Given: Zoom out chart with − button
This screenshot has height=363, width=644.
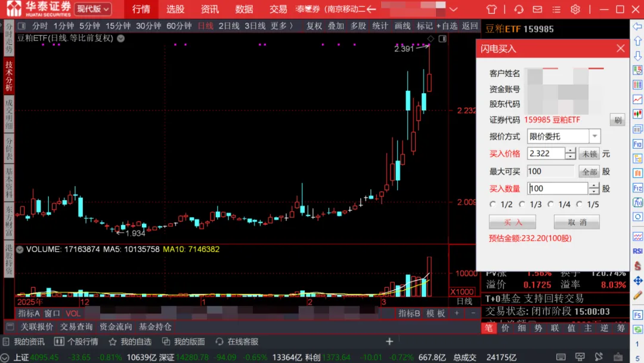Looking at the screenshot, I should (473, 313).
